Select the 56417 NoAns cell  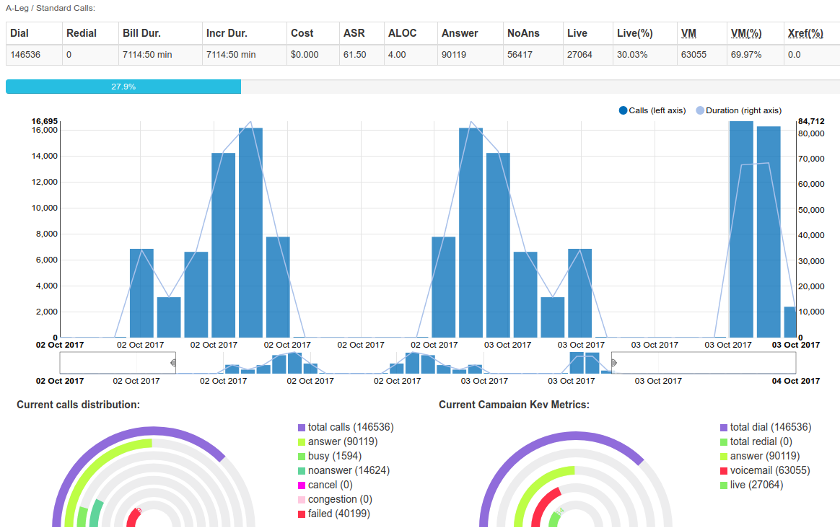(533, 55)
